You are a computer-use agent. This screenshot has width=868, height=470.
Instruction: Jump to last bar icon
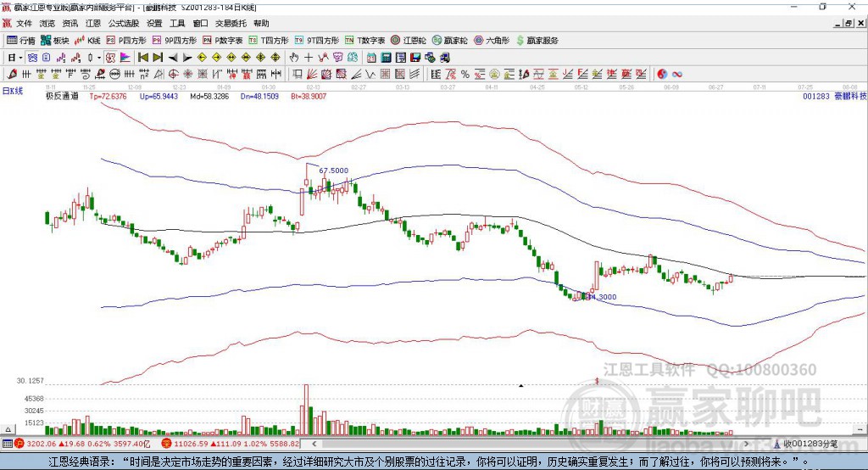tap(158, 58)
